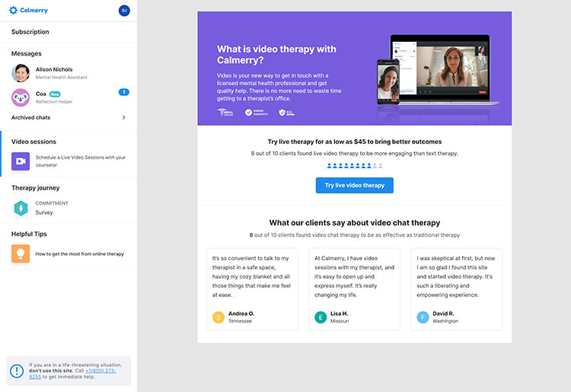Open Alison Nichols avatar photo
Screen dimensions: 571x392
(x=21, y=73)
